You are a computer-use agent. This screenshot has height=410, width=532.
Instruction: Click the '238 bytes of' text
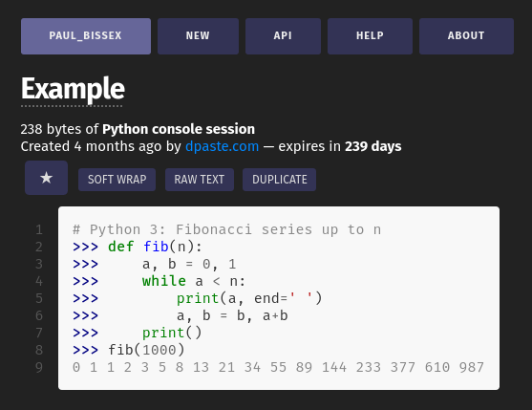tap(59, 129)
